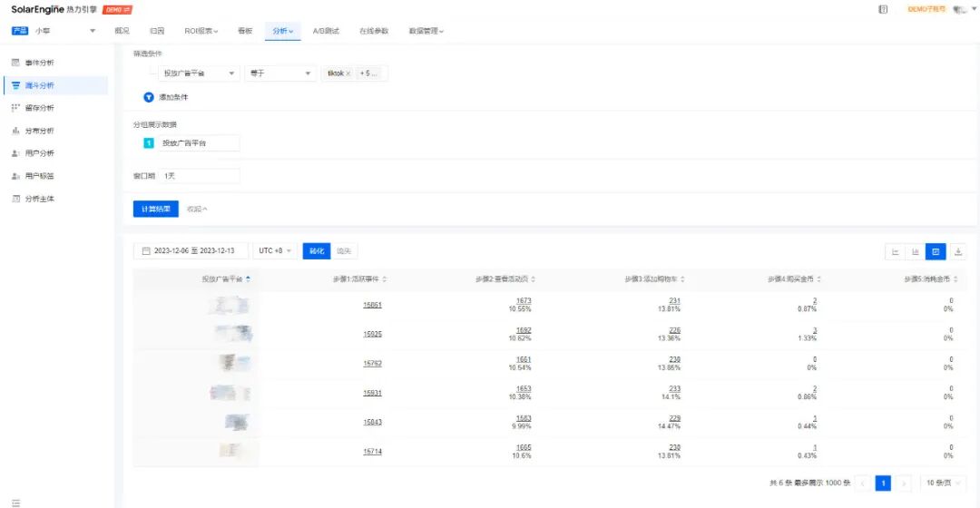Open the 等于 operator dropdown
This screenshot has width=980, height=508.
point(280,73)
